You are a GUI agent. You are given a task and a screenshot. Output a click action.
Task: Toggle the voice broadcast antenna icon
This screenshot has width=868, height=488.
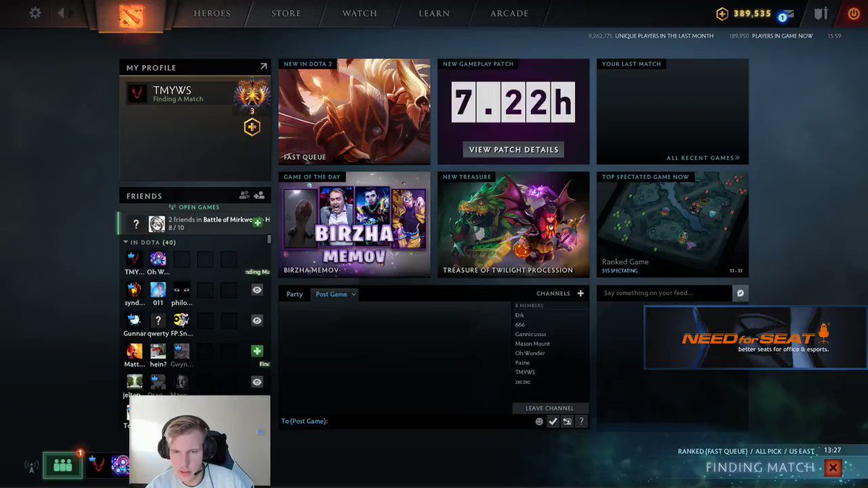coord(31,466)
